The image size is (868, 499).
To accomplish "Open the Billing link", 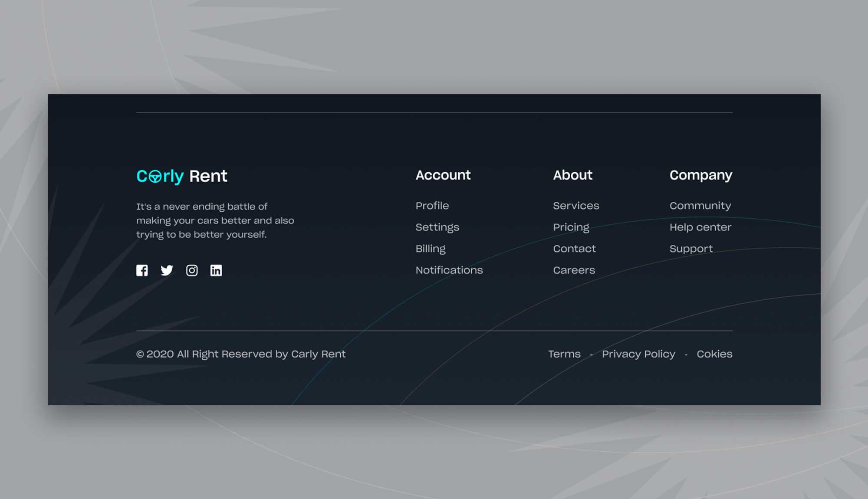I will click(431, 249).
